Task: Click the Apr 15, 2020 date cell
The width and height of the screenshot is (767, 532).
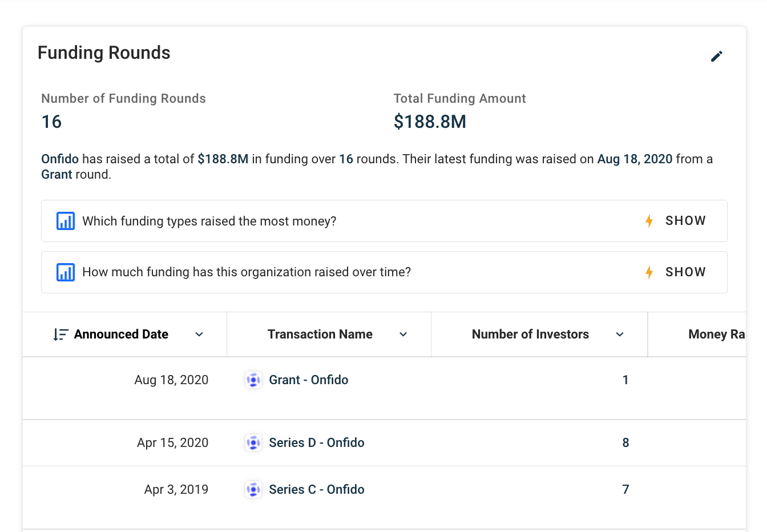Action: tap(172, 442)
